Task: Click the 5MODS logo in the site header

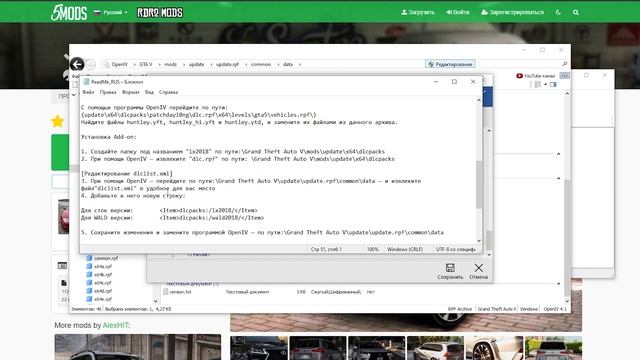Action: tap(69, 13)
